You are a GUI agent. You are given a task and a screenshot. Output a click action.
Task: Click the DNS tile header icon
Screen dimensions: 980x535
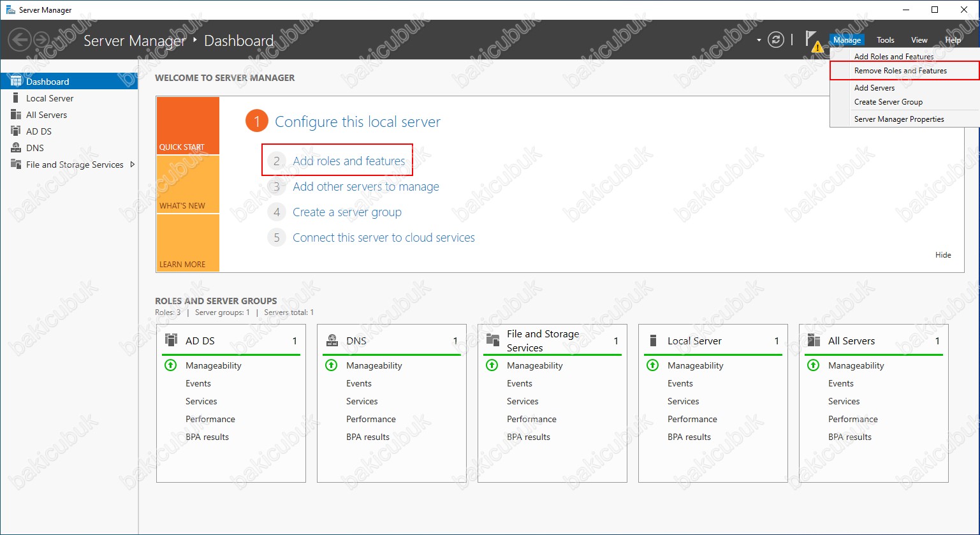332,340
